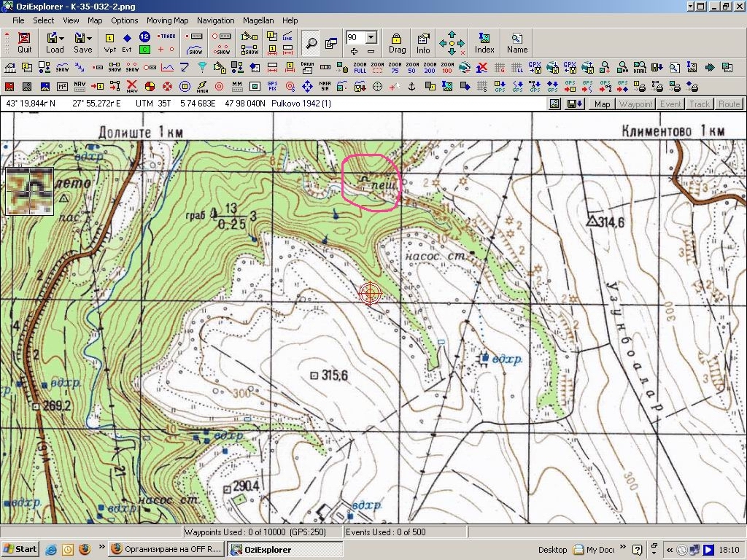Image resolution: width=747 pixels, height=560 pixels.
Task: Click the track profile graph icon
Action: point(167,68)
